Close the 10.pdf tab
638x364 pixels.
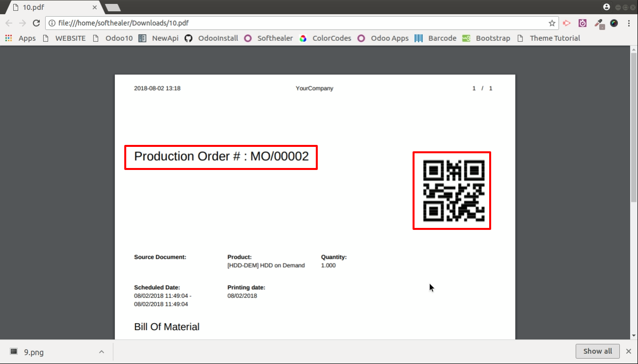(x=95, y=7)
